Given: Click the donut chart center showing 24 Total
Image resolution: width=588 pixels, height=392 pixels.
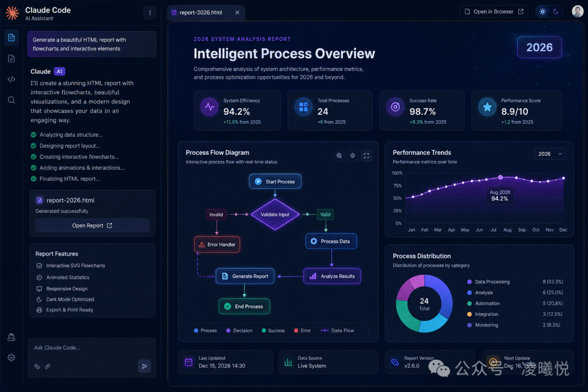Looking at the screenshot, I should [424, 304].
